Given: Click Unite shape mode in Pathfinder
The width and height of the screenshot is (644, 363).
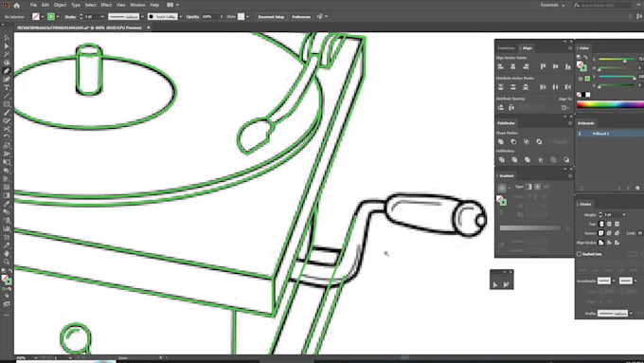Looking at the screenshot, I should (501, 142).
